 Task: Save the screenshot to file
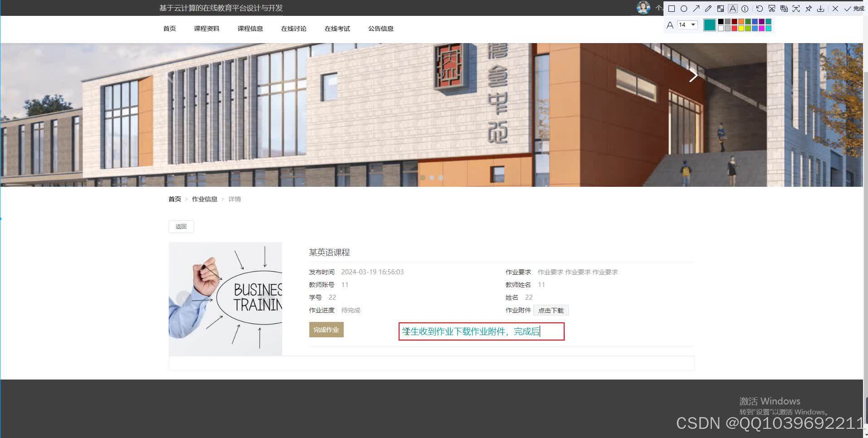pos(821,9)
